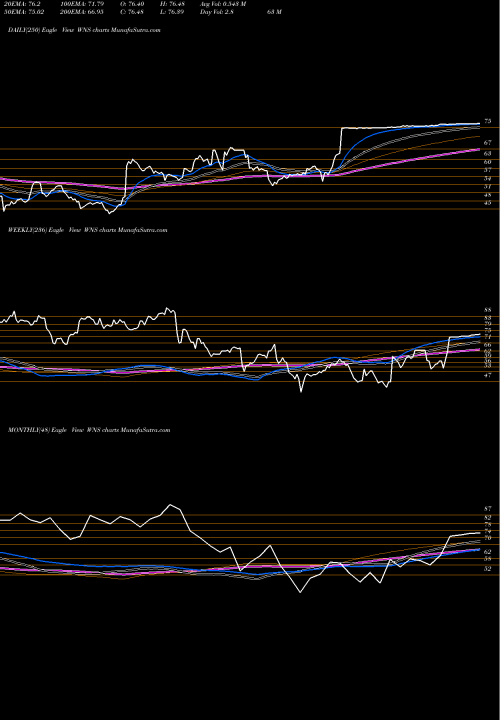Image resolution: width=500 pixels, height=720 pixels.
Task: Click the 83 price label on weekly chart
Action: [x=488, y=318]
